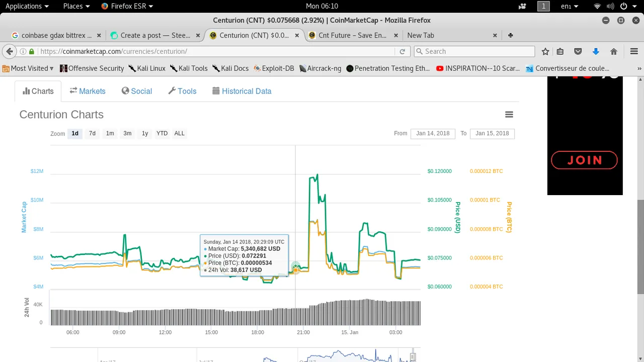Open the Penetration Testing Eth... bookmark

point(388,68)
